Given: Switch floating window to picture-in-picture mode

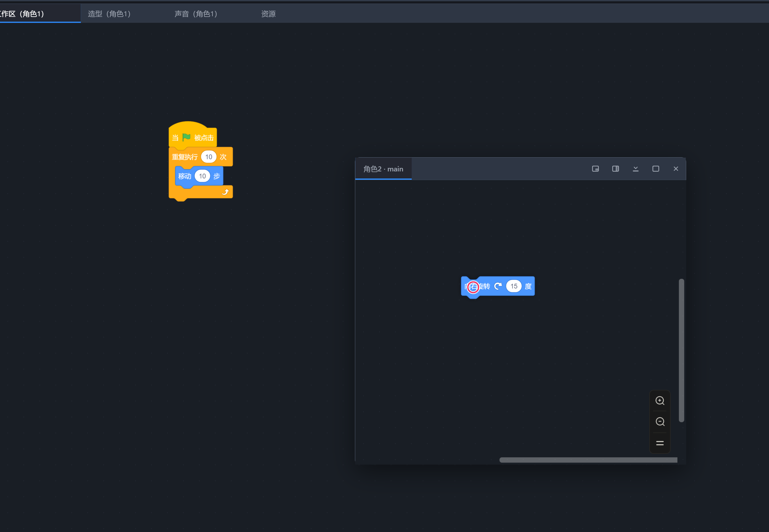Looking at the screenshot, I should click(x=595, y=169).
